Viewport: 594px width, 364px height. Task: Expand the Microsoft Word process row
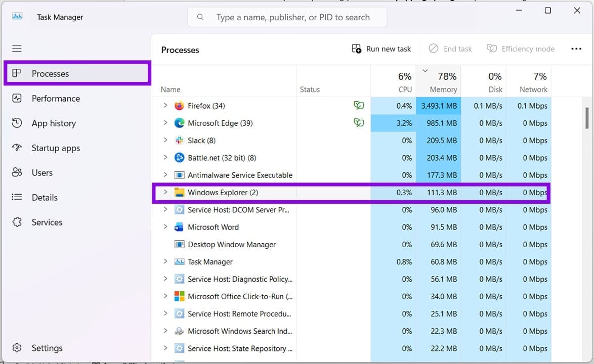click(x=165, y=226)
